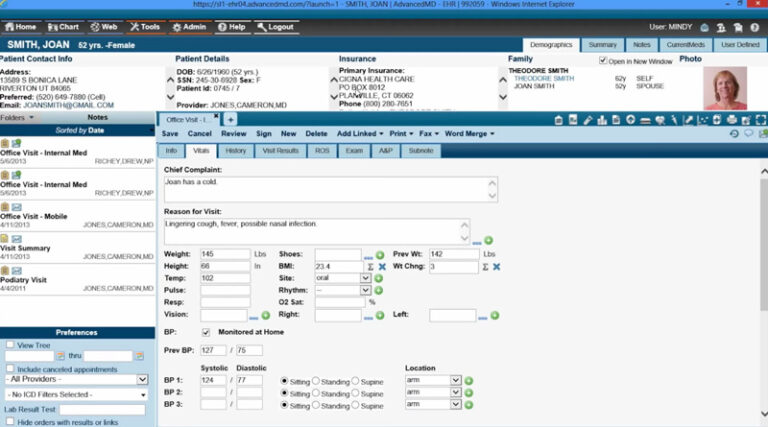Click the heart icon in the note toolbar

pyautogui.click(x=660, y=120)
